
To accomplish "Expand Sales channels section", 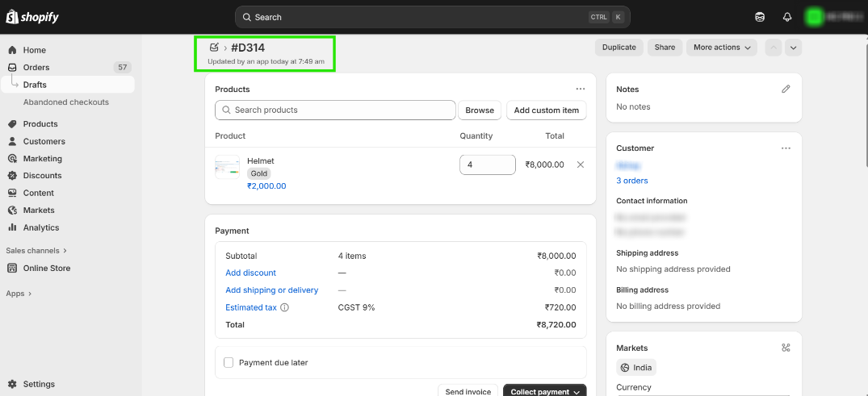I will (36, 251).
